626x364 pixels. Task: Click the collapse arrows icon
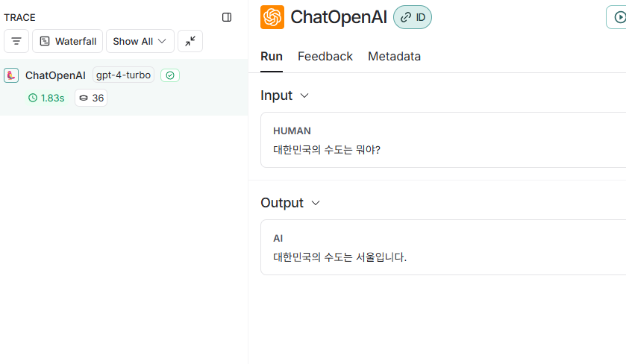tap(190, 41)
